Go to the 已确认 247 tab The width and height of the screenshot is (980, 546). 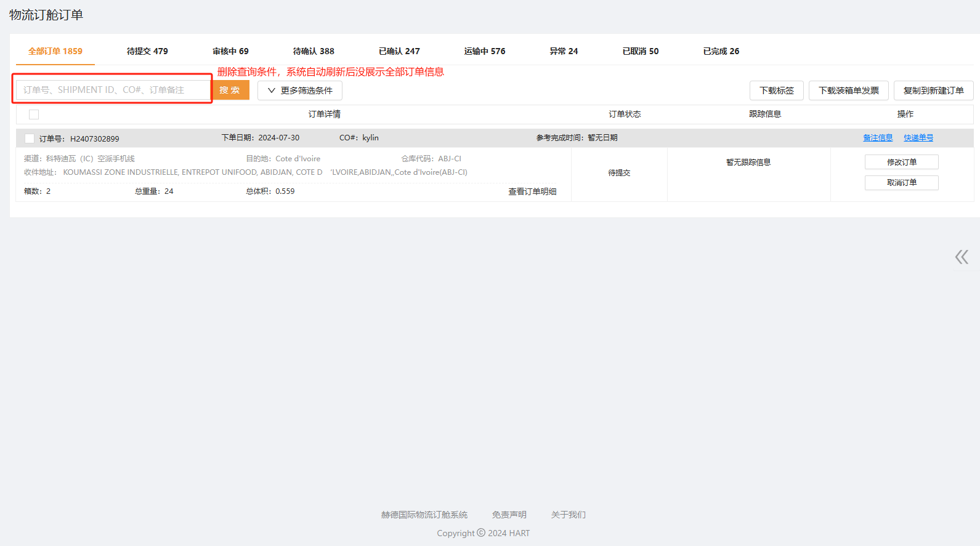click(x=399, y=51)
